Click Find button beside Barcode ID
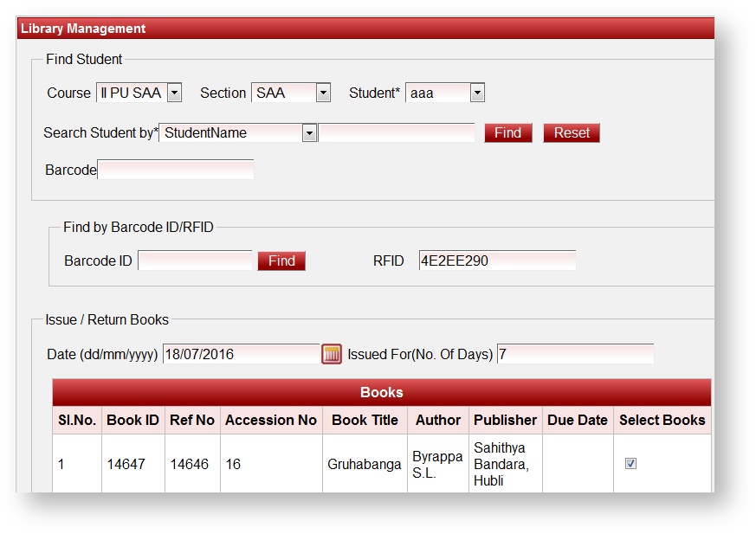Image resolution: width=756 pixels, height=534 pixels. coord(281,261)
